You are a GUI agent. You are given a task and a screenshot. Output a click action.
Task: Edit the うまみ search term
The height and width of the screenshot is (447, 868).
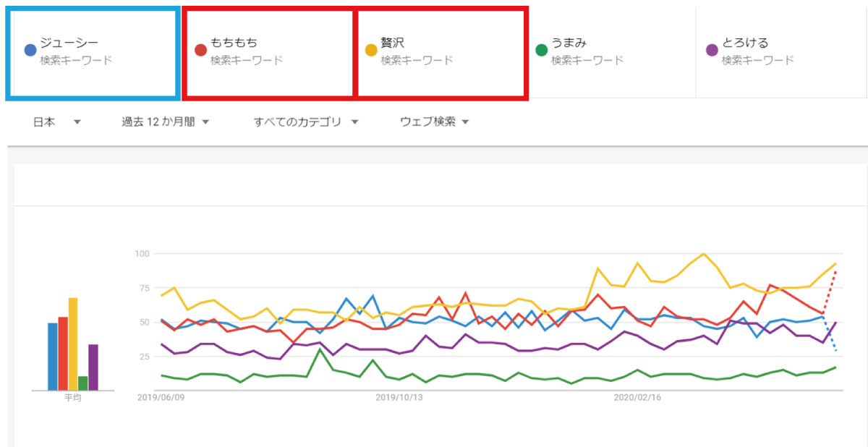click(611, 54)
